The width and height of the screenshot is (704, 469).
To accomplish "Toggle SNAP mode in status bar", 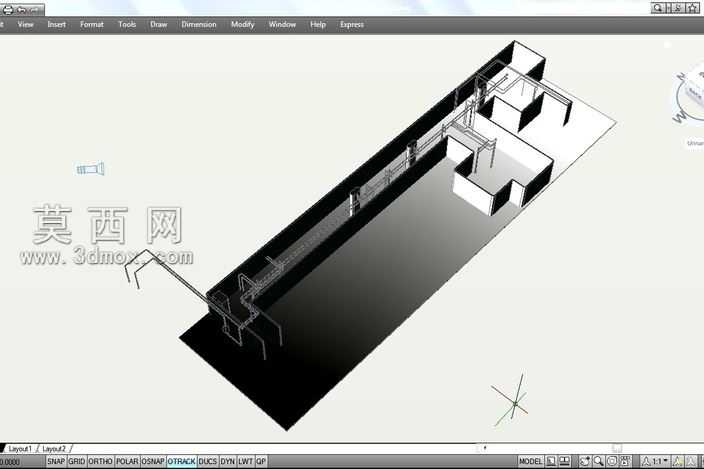I will pyautogui.click(x=56, y=461).
